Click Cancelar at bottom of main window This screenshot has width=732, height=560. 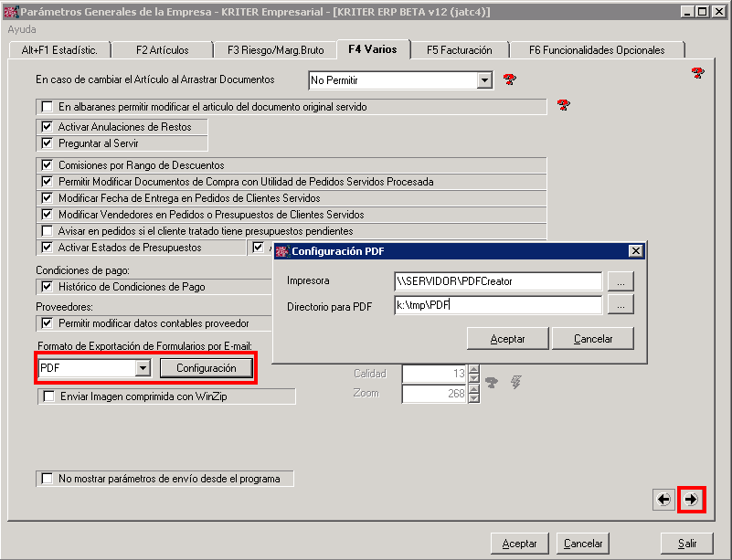pos(583,544)
